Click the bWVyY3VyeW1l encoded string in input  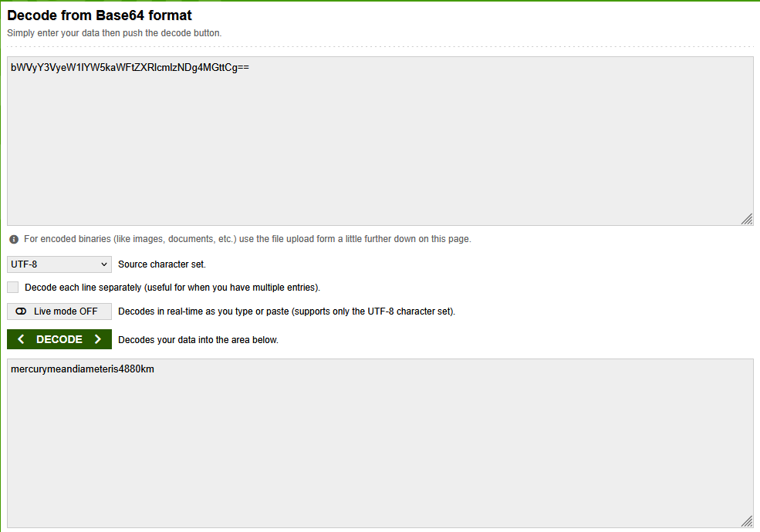click(130, 67)
